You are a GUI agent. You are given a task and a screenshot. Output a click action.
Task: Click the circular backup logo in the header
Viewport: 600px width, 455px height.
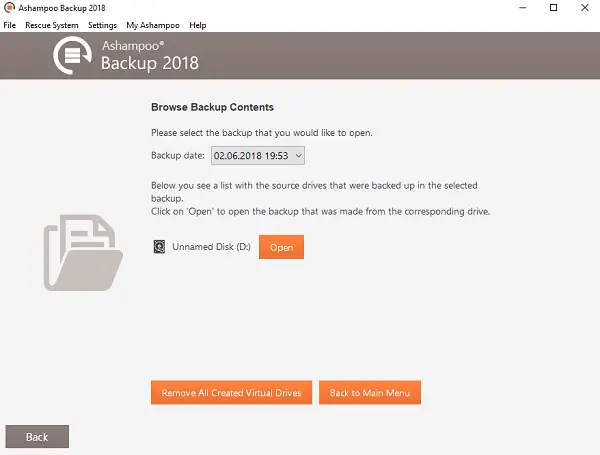point(72,55)
